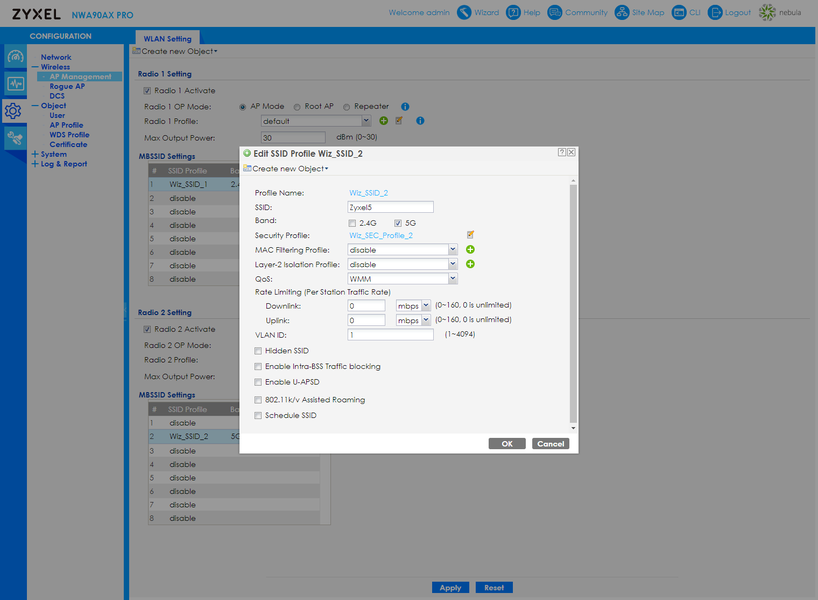This screenshot has height=600, width=818.
Task: Confirm with the OK button
Action: coord(507,443)
